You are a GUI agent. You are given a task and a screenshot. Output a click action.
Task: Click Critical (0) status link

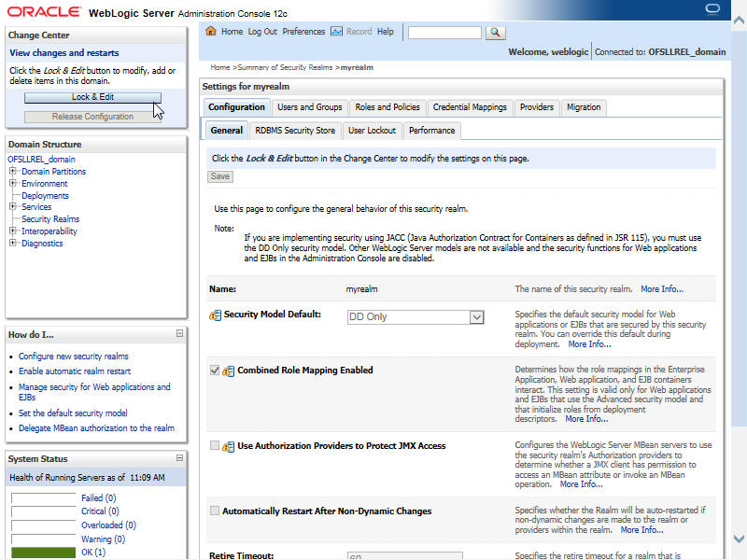click(x=100, y=511)
